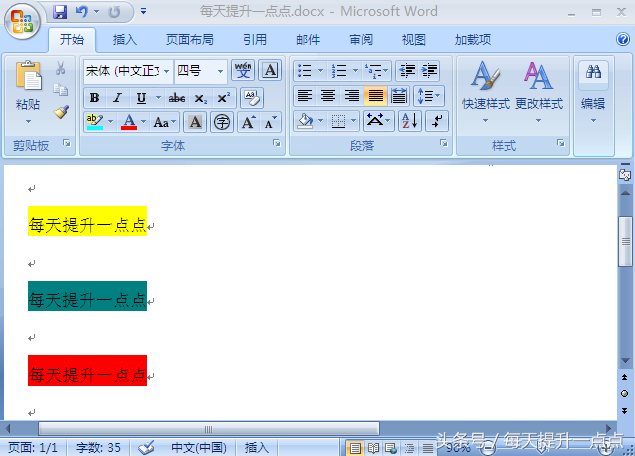Activate the Format Painter brush
This screenshot has width=635, height=456.
(x=61, y=112)
